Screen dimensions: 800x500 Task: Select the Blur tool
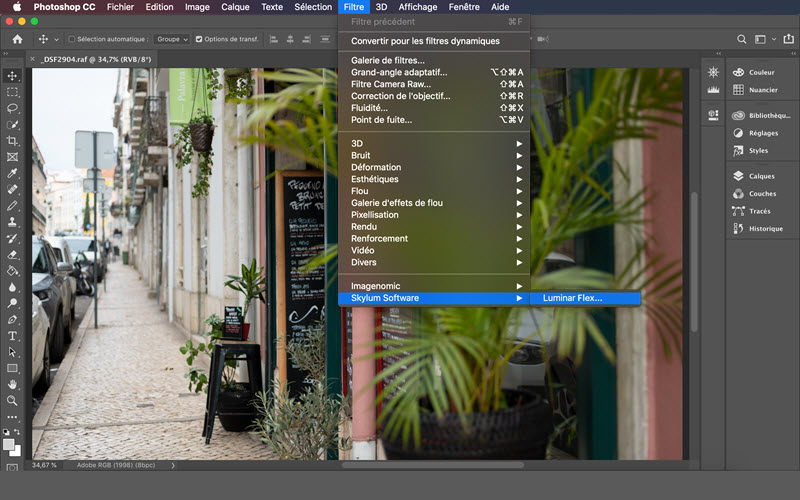[12, 287]
